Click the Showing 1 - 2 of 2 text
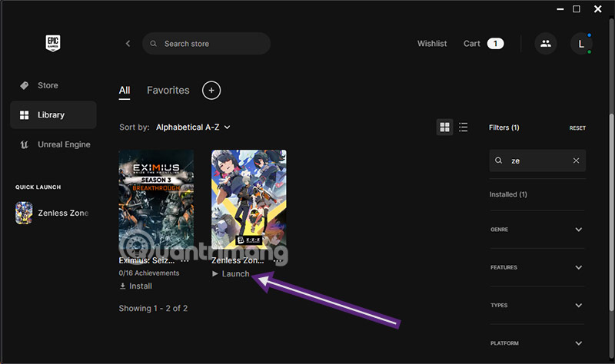 click(153, 309)
